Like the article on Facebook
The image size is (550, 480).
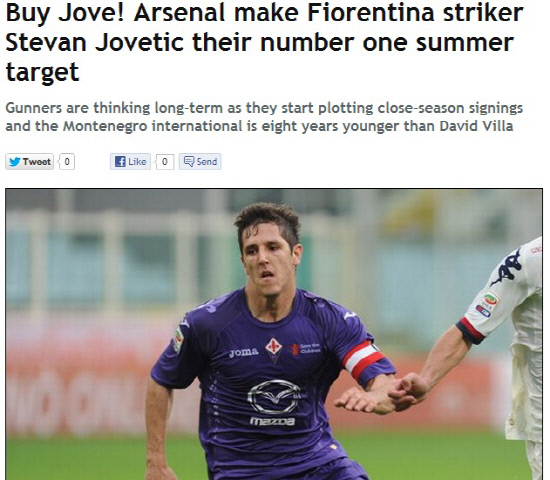[x=130, y=161]
